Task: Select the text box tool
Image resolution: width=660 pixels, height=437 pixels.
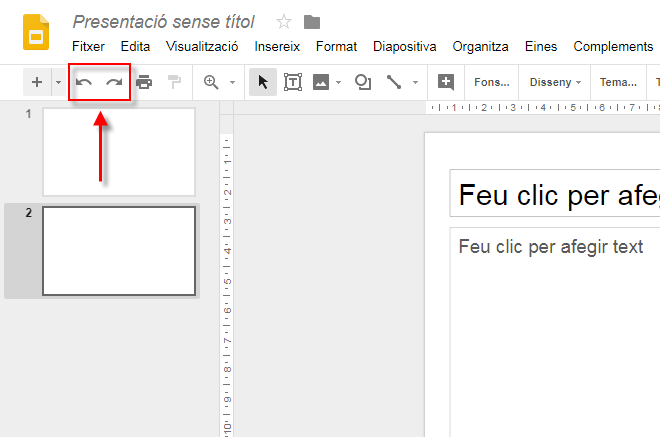Action: [x=293, y=82]
